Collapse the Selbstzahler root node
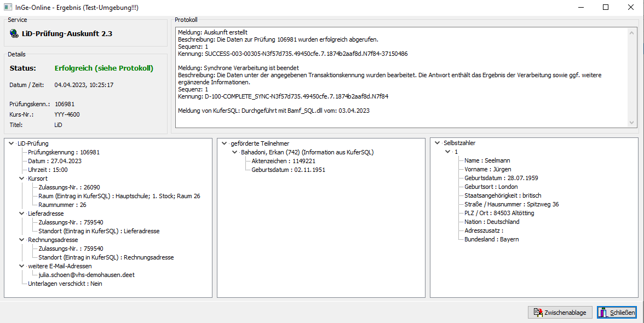The height and width of the screenshot is (323, 644). coord(437,143)
